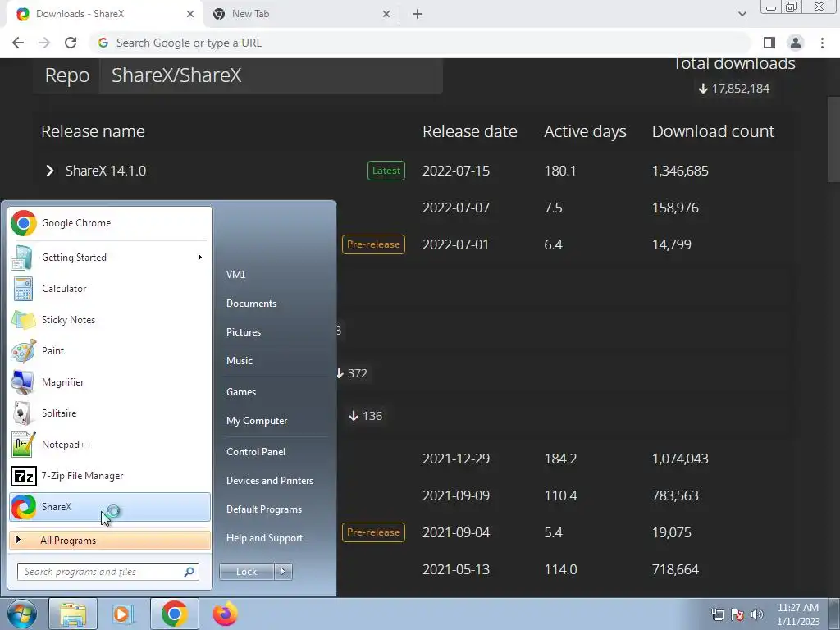Click total downloads value 17,852,184
Image resolution: width=840 pixels, height=630 pixels.
(x=740, y=89)
